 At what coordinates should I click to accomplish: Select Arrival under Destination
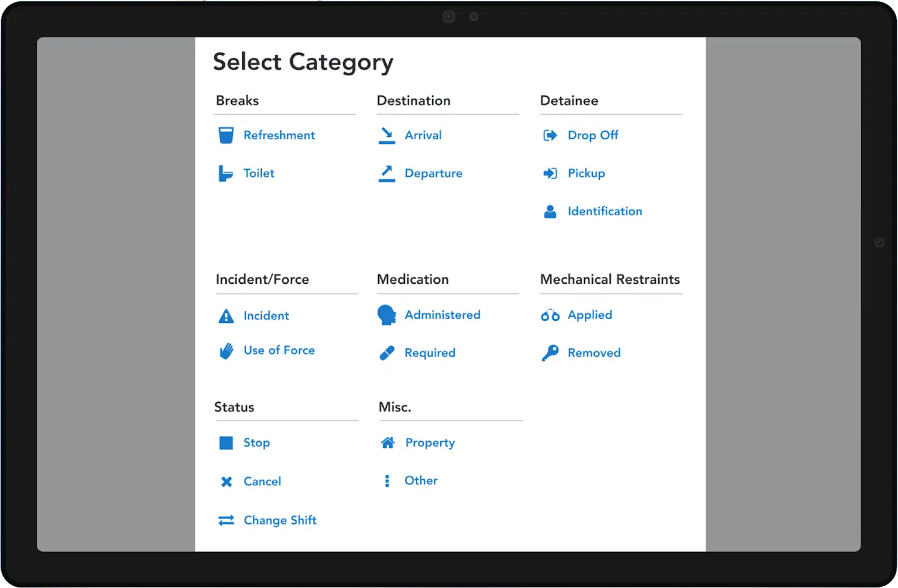tap(423, 135)
